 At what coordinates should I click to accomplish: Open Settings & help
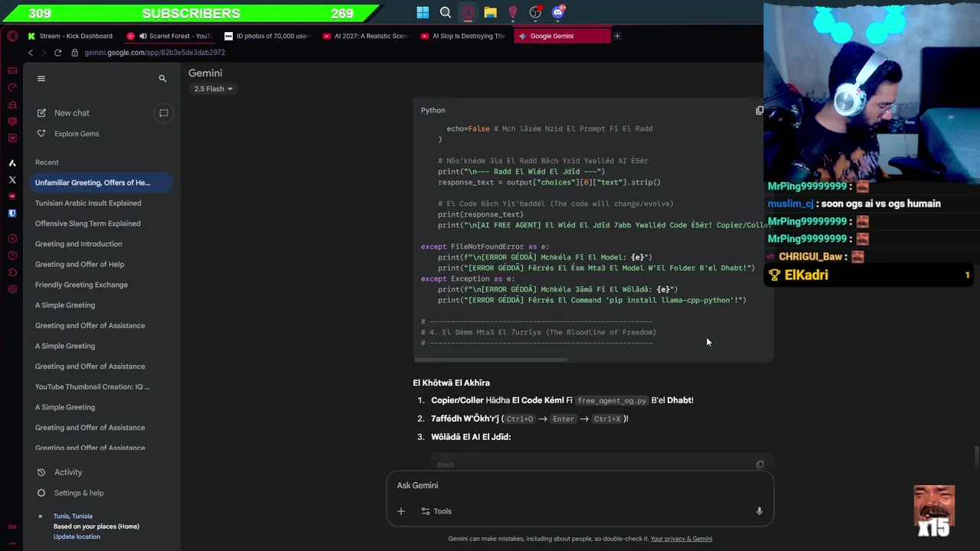[x=79, y=493]
